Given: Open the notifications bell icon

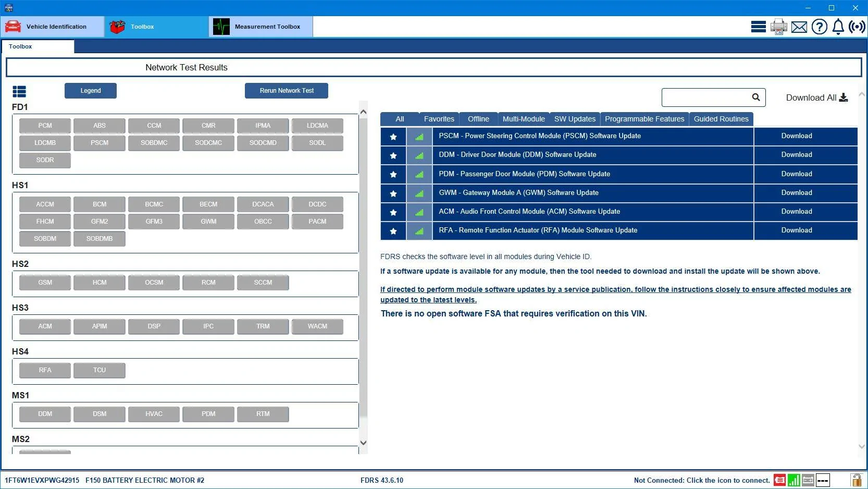Looking at the screenshot, I should (838, 27).
